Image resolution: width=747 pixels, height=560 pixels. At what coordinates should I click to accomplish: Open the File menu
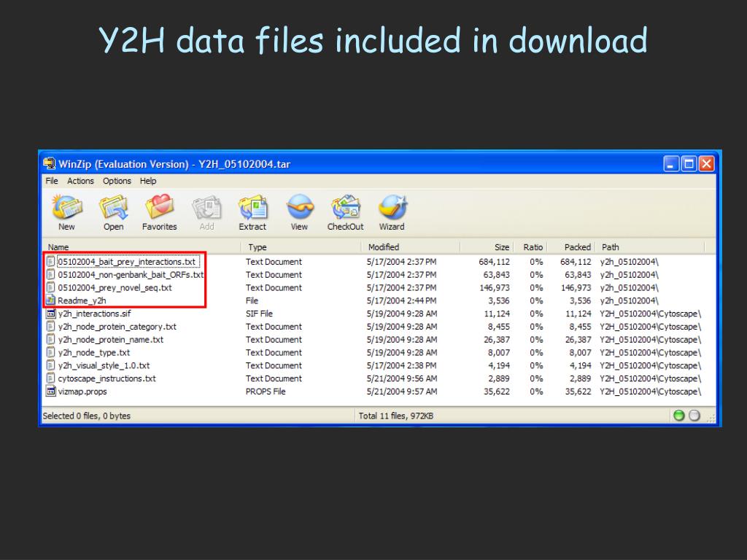point(52,181)
